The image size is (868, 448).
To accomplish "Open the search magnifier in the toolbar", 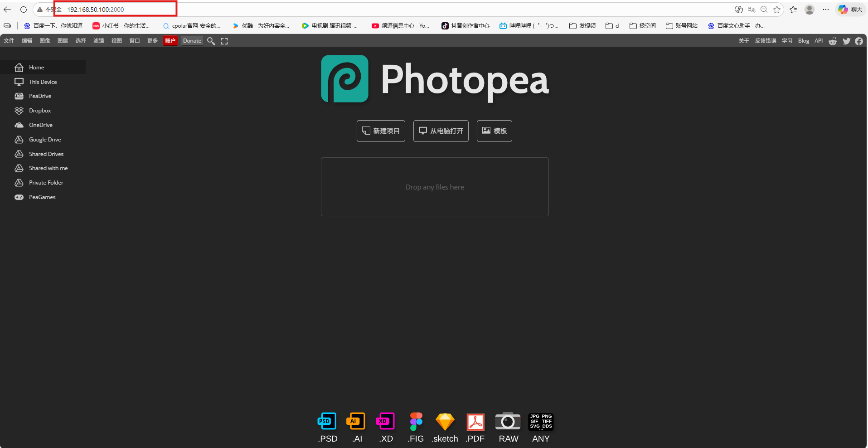I will [x=210, y=41].
